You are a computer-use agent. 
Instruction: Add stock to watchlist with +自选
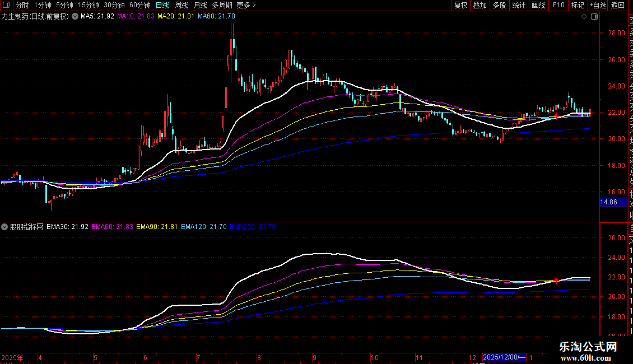598,5
